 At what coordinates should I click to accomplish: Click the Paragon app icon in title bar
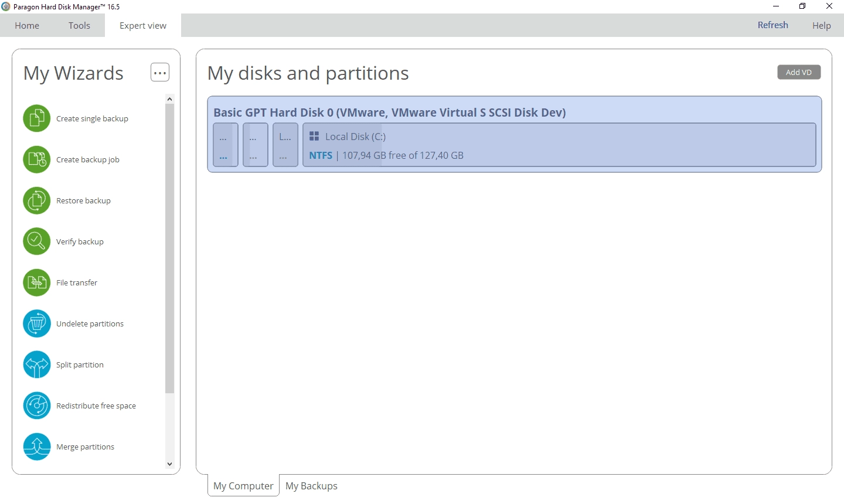click(6, 6)
